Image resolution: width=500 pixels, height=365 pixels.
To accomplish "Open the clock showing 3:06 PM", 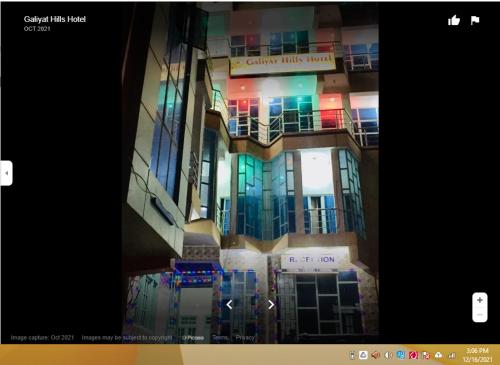I will coord(477,355).
